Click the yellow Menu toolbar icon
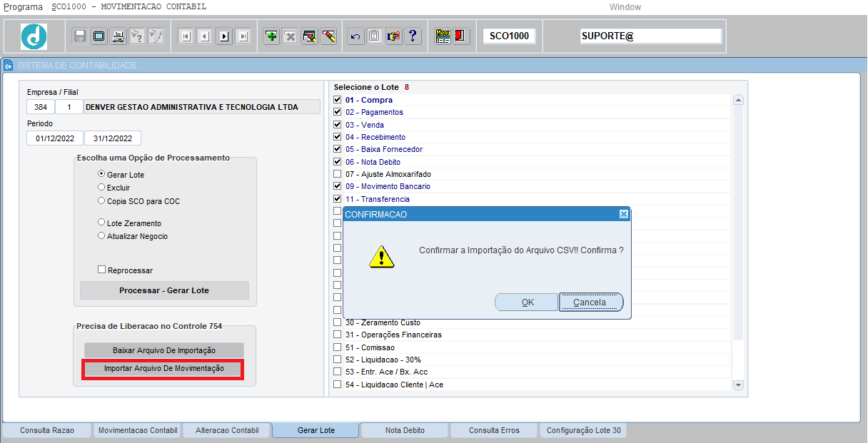The width and height of the screenshot is (868, 443). click(443, 36)
